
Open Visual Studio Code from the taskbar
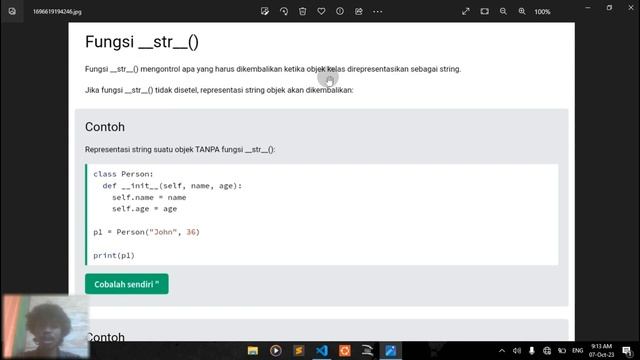(322, 351)
